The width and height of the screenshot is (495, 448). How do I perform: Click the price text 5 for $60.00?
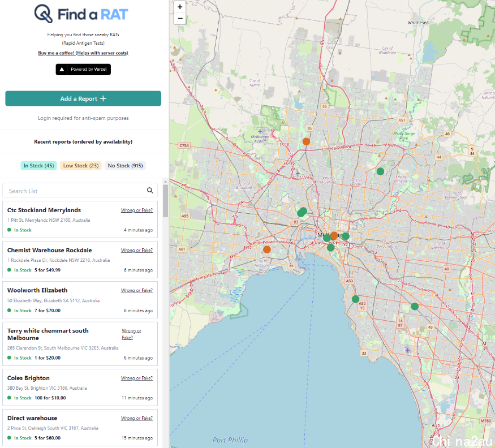click(48, 438)
